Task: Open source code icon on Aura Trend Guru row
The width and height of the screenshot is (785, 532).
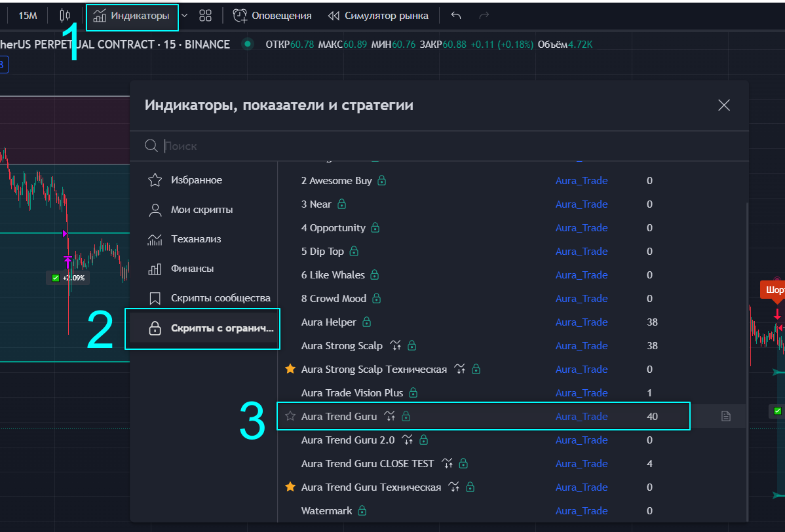Action: [x=725, y=417]
